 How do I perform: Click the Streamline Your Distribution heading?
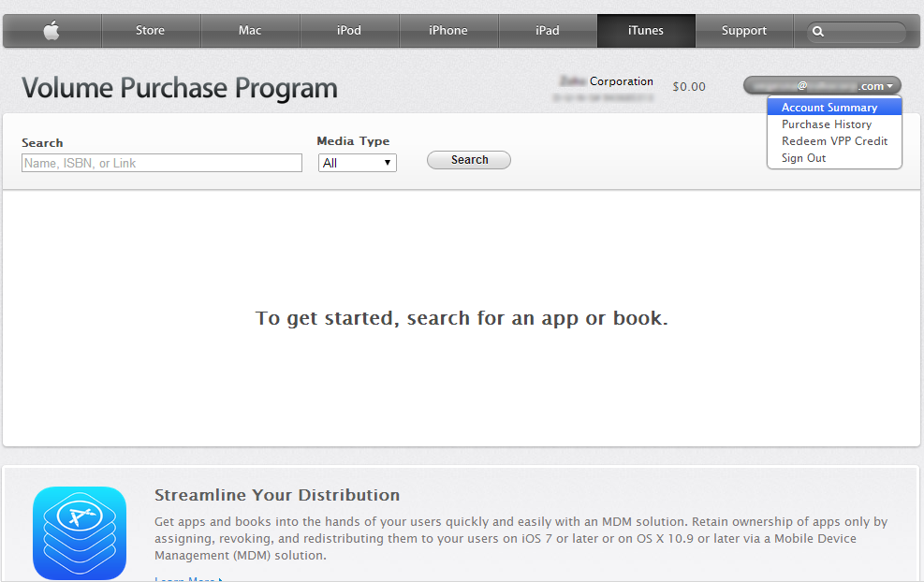click(x=277, y=495)
